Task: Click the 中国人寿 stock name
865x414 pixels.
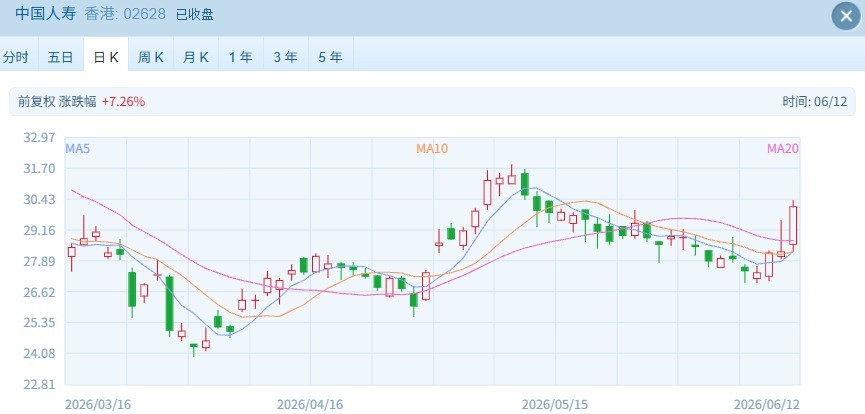Action: tap(46, 14)
